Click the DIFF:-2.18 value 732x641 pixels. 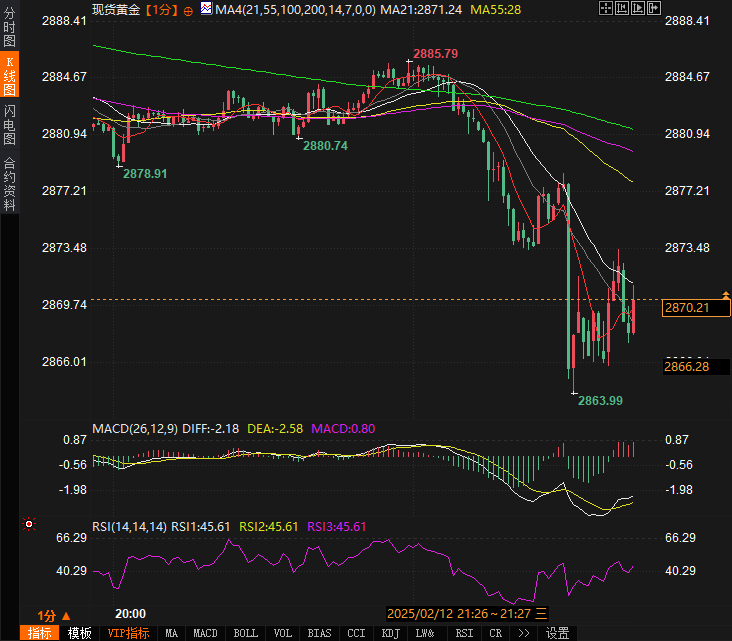211,429
